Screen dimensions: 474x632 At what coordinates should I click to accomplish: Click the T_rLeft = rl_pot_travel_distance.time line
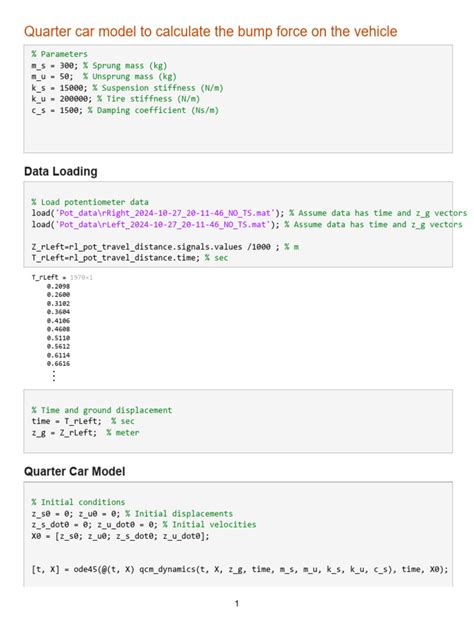point(130,258)
